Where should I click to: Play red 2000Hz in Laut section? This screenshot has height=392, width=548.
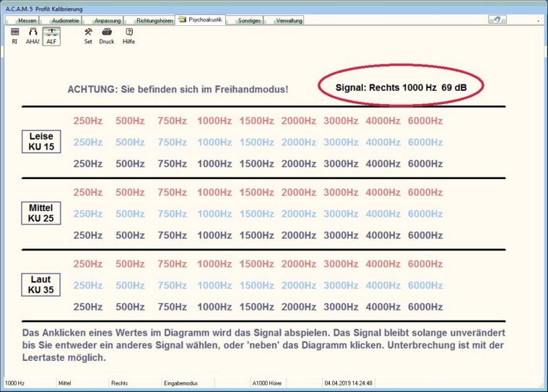pos(299,264)
